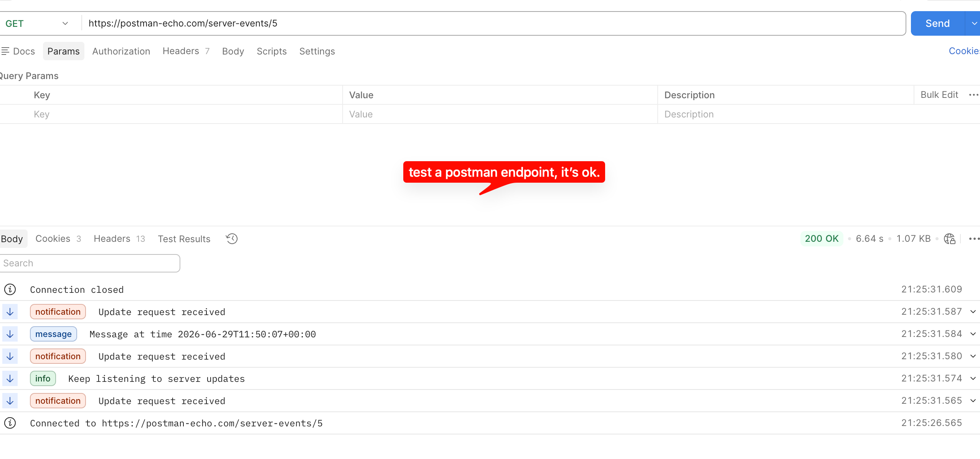Click the down-arrow icon beside message event
This screenshot has width=980, height=459.
(10, 334)
